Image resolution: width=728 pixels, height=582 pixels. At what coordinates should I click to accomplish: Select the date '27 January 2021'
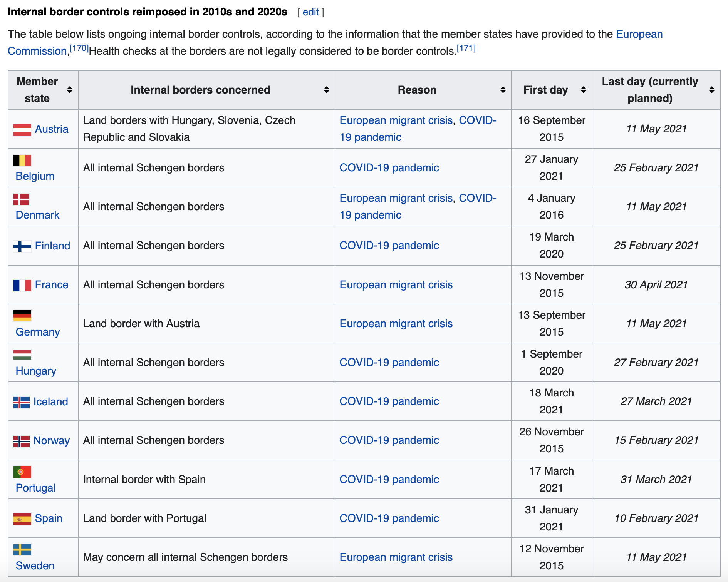point(552,168)
